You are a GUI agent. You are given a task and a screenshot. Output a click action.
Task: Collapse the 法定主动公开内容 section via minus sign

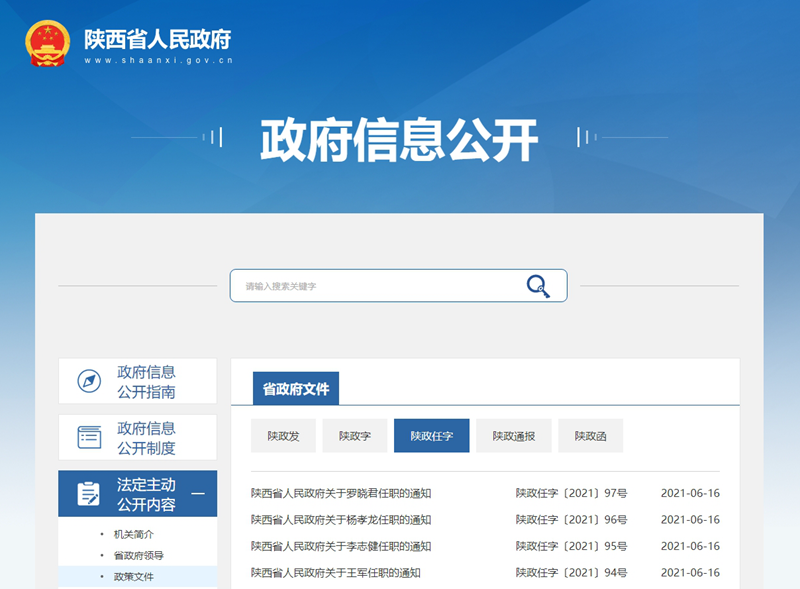(198, 494)
